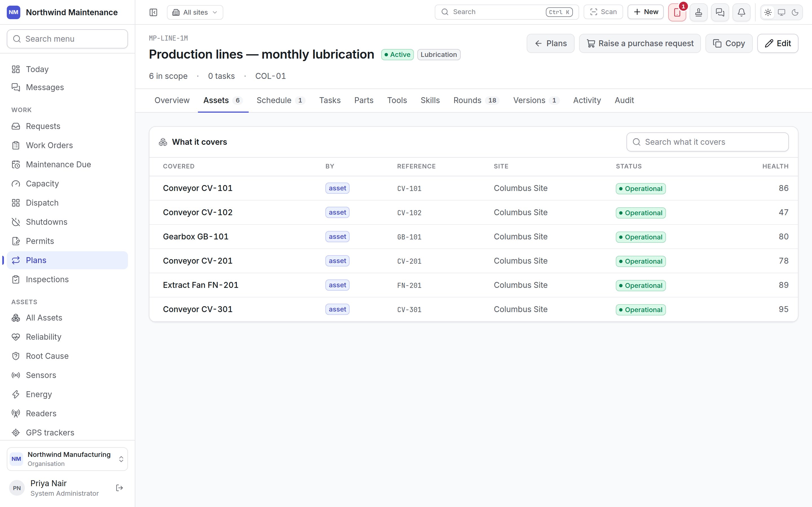Open the New create menu
Image resolution: width=812 pixels, height=507 pixels.
tap(646, 12)
